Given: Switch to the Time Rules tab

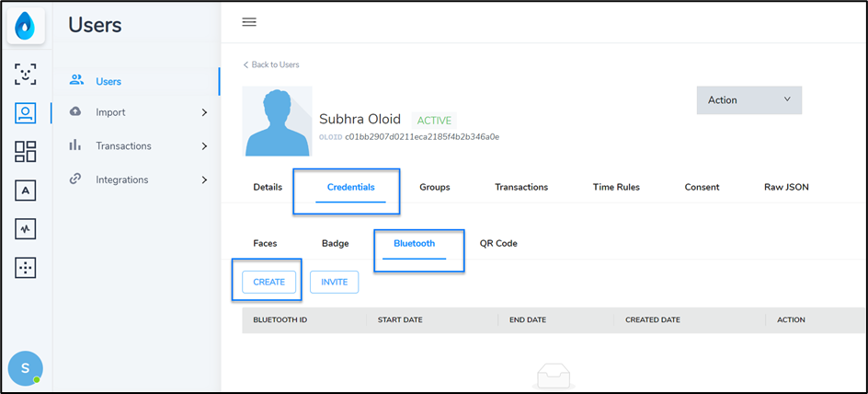Looking at the screenshot, I should coord(616,187).
